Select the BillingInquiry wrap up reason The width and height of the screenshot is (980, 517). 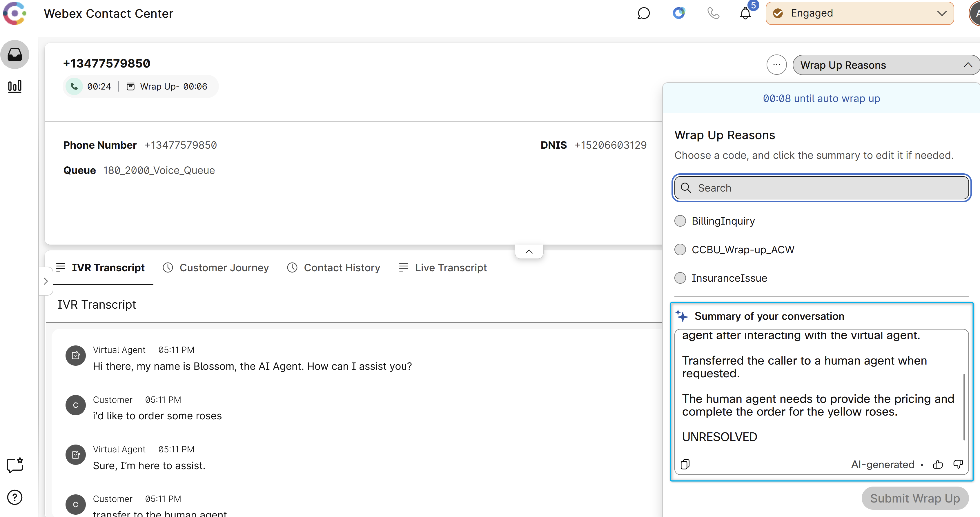pyautogui.click(x=680, y=221)
